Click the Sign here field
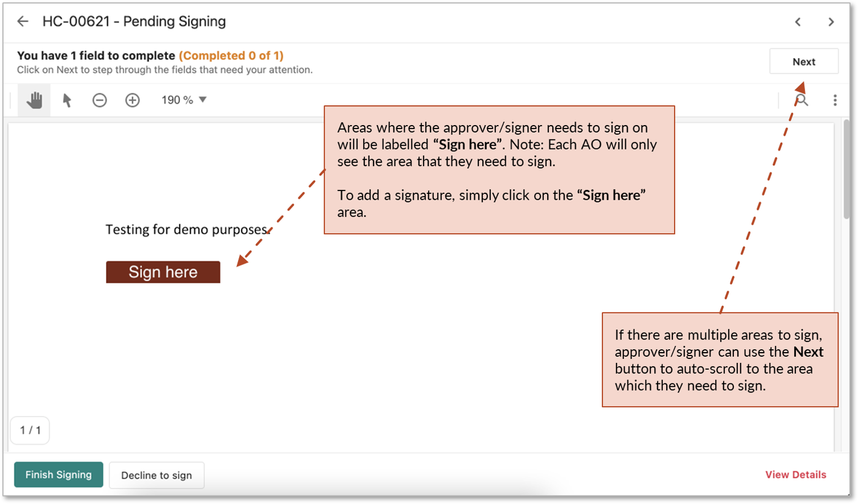The image size is (858, 504). 163,272
